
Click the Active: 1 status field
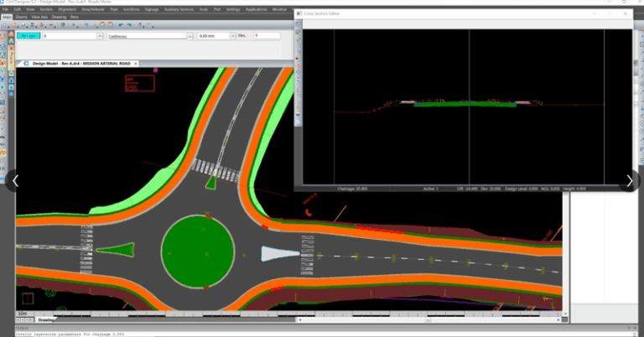pyautogui.click(x=430, y=189)
